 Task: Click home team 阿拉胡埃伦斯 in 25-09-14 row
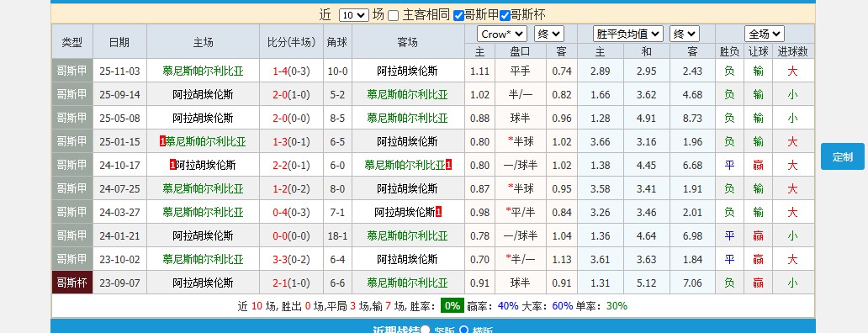(x=204, y=94)
